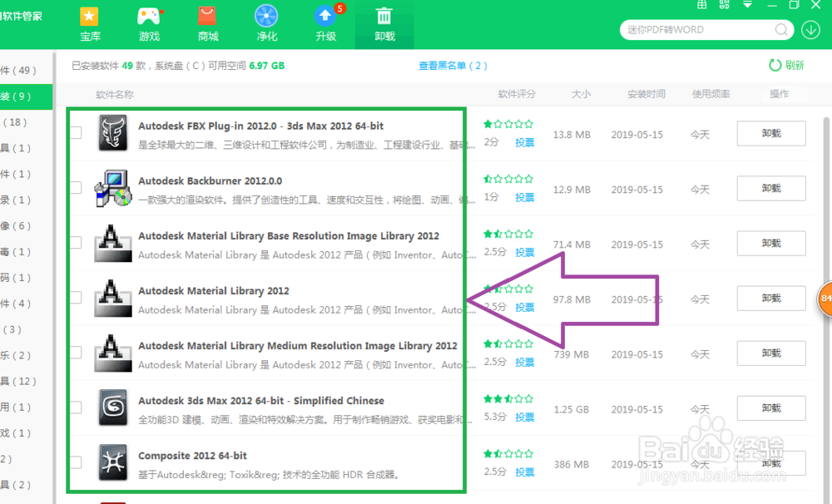Uninstall Autodesk Backburner via 卸载 button

[771, 188]
